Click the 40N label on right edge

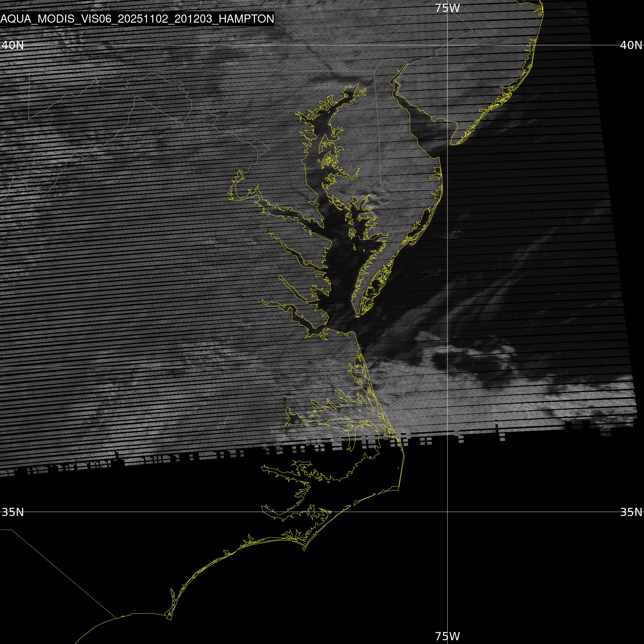(631, 45)
